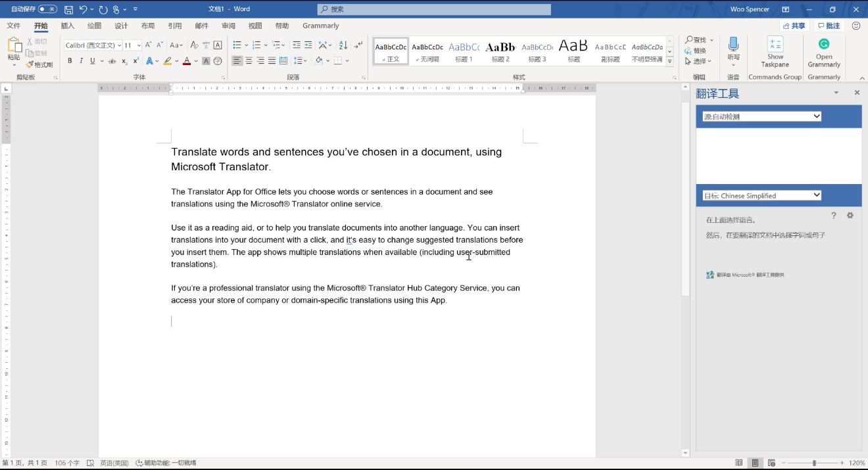Save the document with the floppy disk icon
This screenshot has height=470, width=868.
pos(68,9)
